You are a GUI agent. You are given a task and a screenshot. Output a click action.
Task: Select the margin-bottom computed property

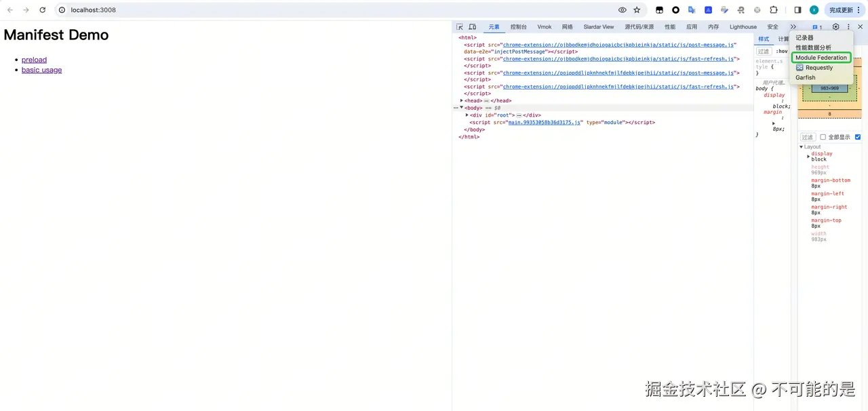pos(831,180)
